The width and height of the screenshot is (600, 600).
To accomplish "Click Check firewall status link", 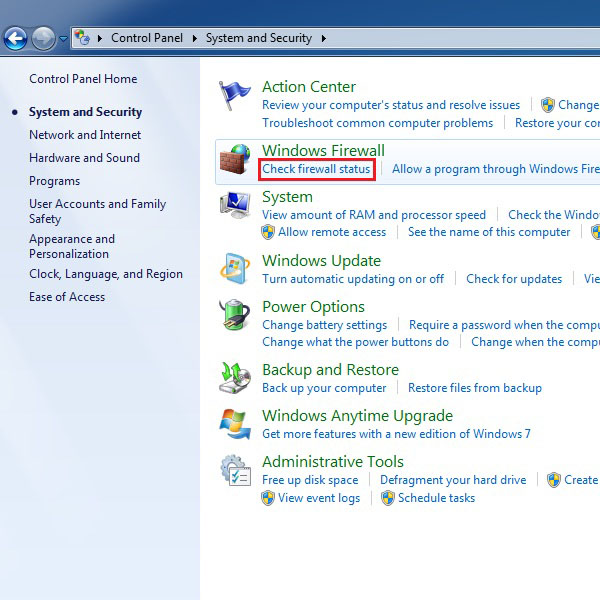I will (x=316, y=169).
